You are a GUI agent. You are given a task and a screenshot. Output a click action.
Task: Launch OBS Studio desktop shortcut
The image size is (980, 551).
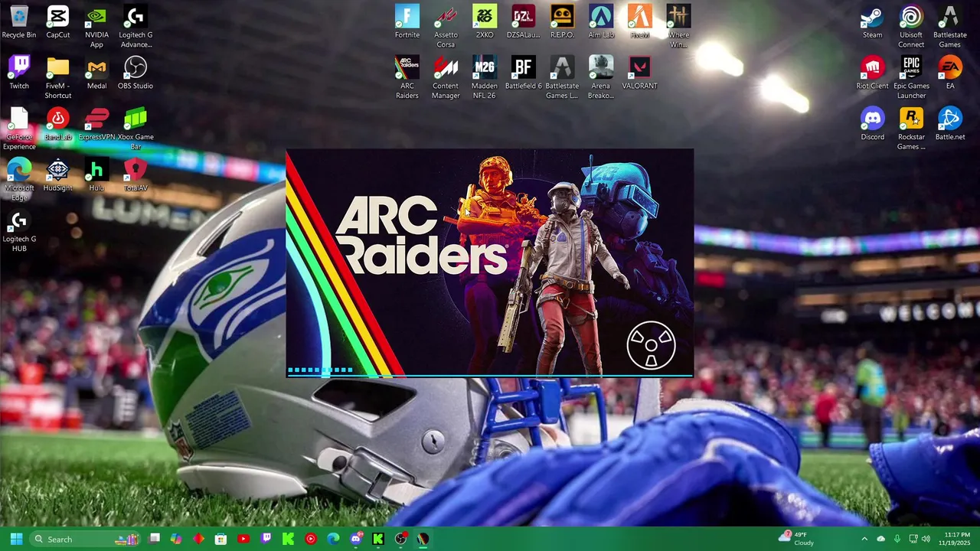[136, 73]
